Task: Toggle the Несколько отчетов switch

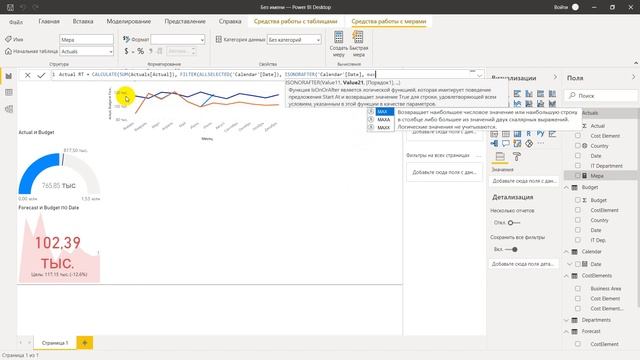Action: [514, 222]
